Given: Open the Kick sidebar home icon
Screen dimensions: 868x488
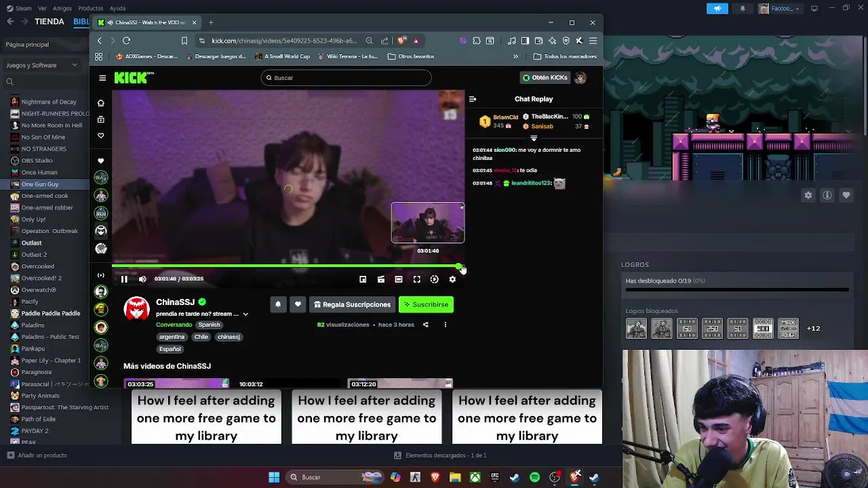Looking at the screenshot, I should [101, 103].
